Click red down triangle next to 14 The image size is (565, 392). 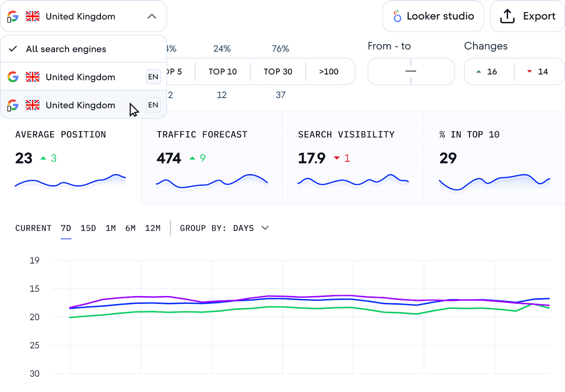click(529, 72)
